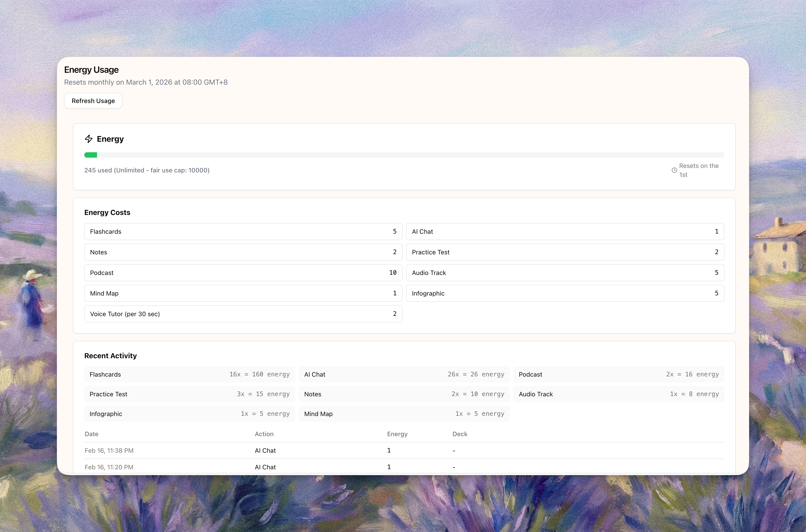Select the Flashcards energy cost row
The height and width of the screenshot is (532, 806).
(243, 231)
